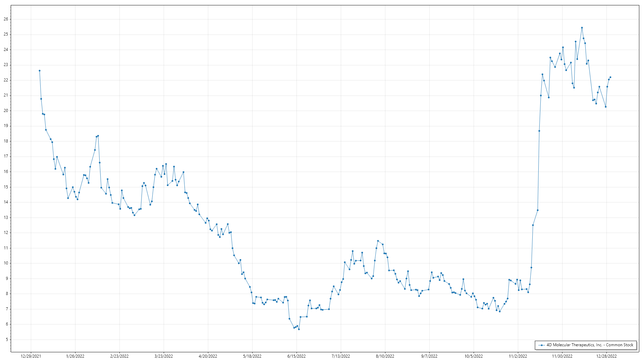Image resolution: width=644 pixels, height=362 pixels.
Task: Click the 3/23/2022 x-axis date label
Action: 164,356
